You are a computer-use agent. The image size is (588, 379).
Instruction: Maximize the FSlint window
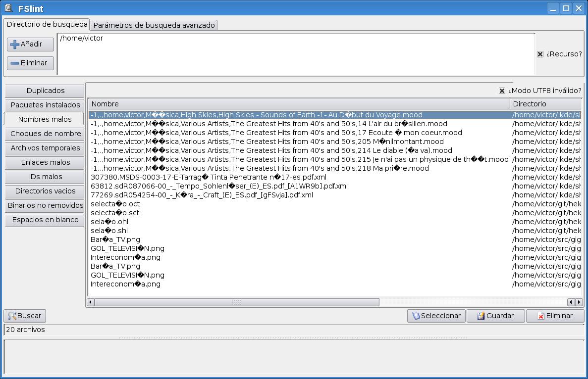(565, 8)
